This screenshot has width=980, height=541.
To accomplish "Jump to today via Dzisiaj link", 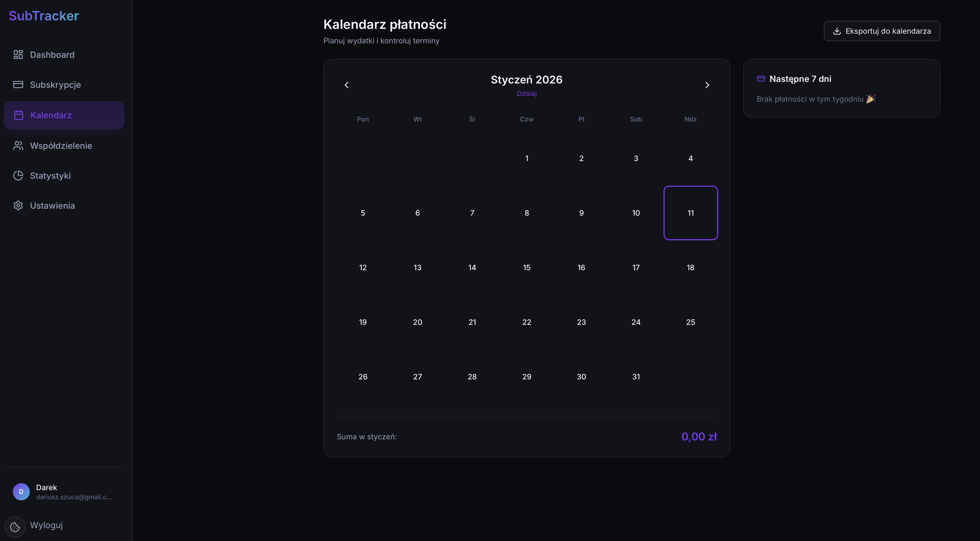I will click(526, 94).
